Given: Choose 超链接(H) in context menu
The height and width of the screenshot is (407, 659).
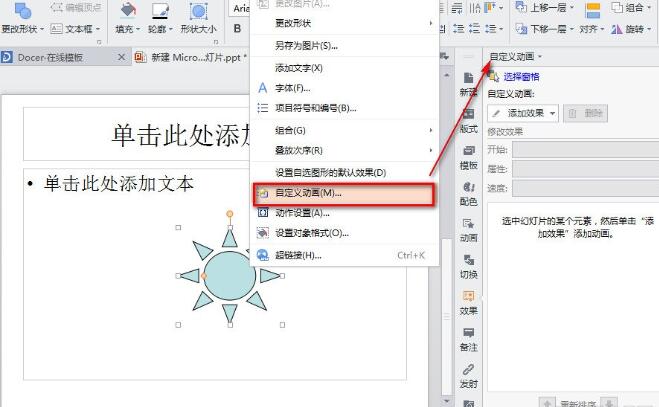Looking at the screenshot, I should (345, 255).
